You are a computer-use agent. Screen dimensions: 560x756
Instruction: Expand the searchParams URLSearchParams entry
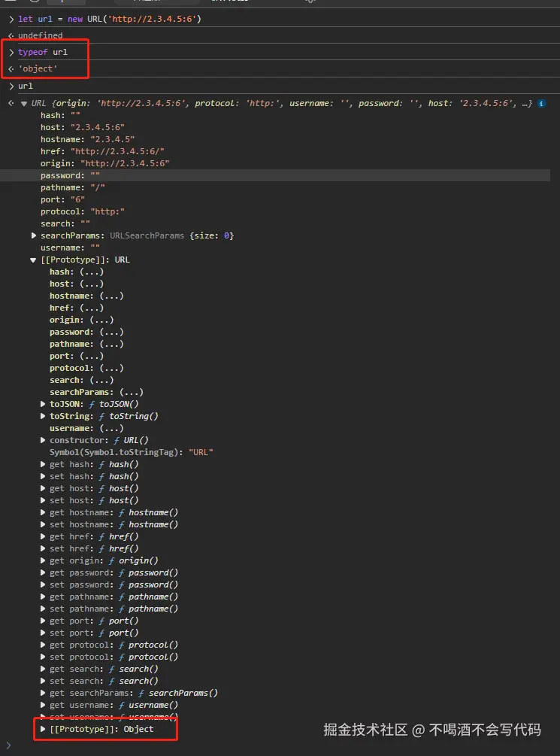[x=34, y=235]
